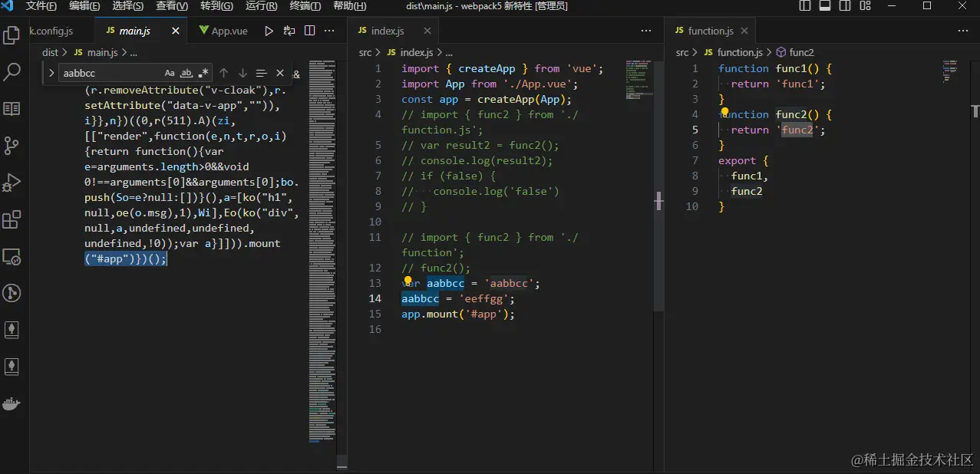This screenshot has width=980, height=474.
Task: Open customize layout from title bar
Action: [x=865, y=6]
